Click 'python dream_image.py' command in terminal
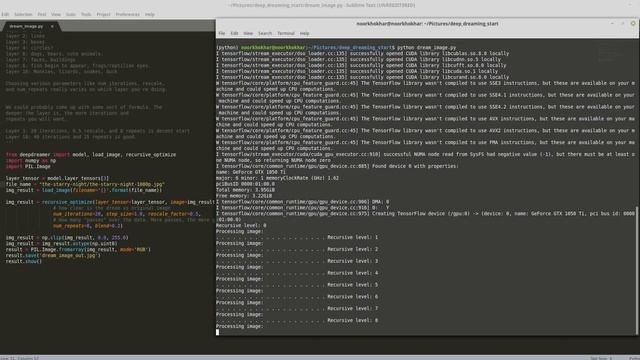The width and height of the screenshot is (640, 360). [427, 48]
